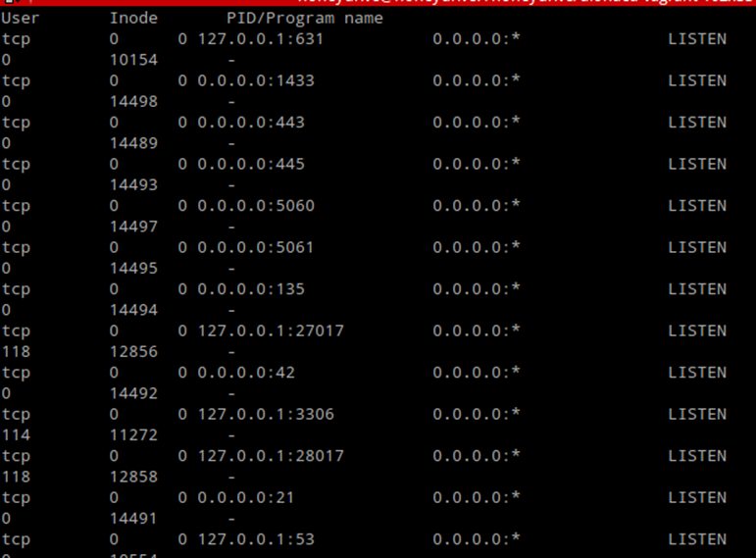756x558 pixels.
Task: Click the Inode column header
Action: (133, 19)
